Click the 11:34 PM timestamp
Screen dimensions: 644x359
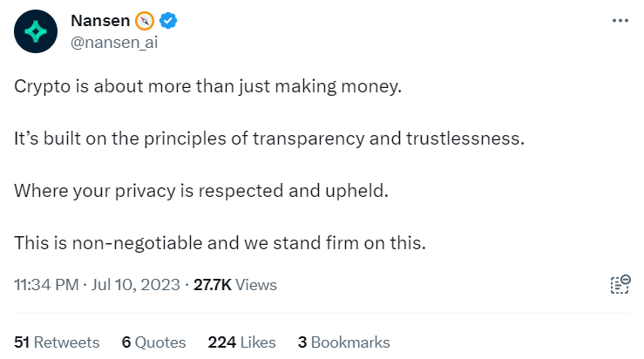(x=44, y=285)
